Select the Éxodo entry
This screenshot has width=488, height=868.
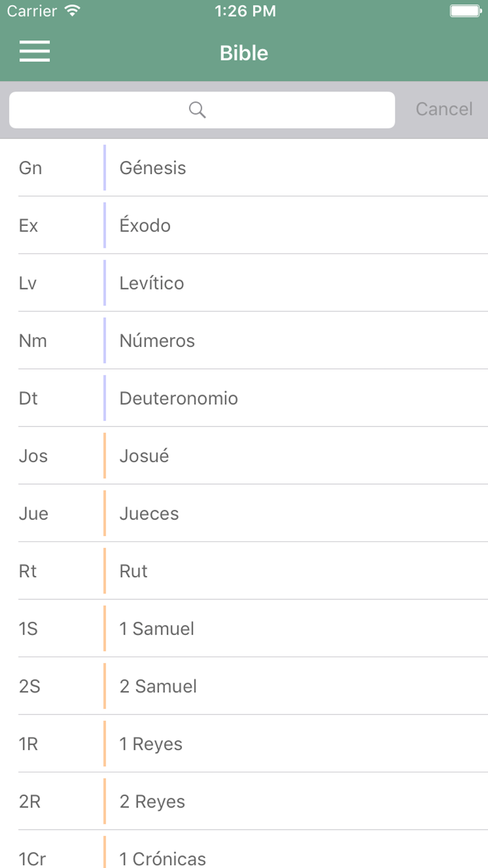coord(244,226)
